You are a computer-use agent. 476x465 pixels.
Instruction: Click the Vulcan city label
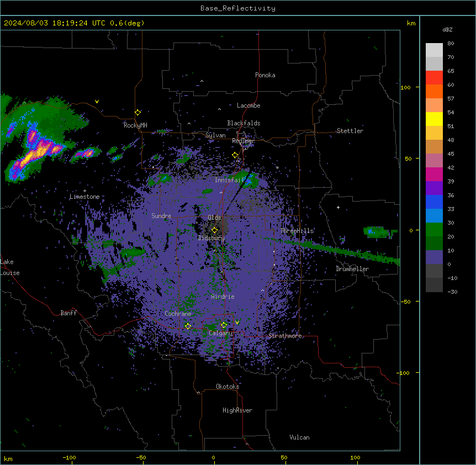tap(300, 437)
